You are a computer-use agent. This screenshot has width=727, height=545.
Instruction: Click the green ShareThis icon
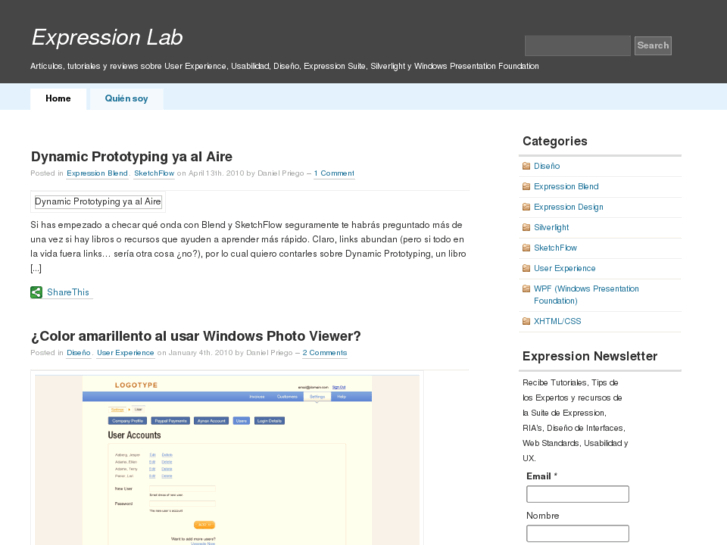pyautogui.click(x=36, y=292)
